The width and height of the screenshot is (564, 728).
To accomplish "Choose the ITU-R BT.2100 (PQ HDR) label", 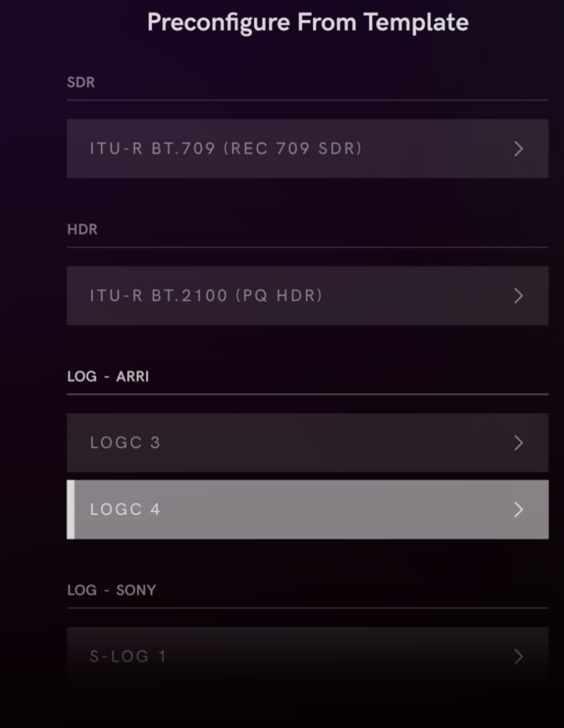I will 206,296.
